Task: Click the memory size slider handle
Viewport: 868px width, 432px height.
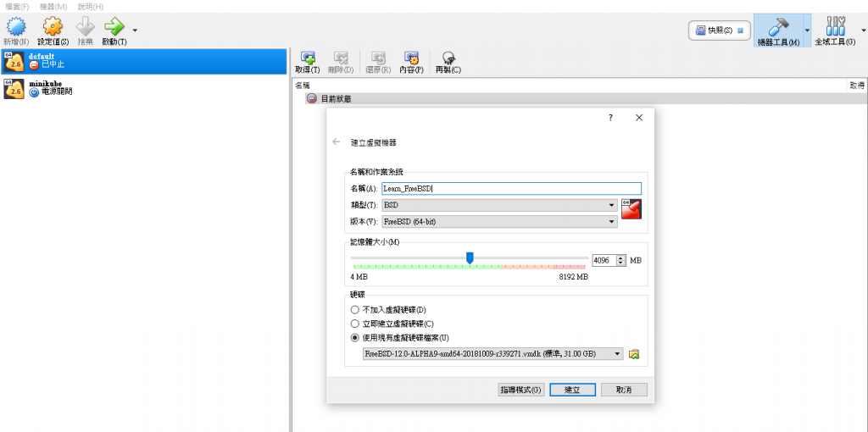Action: tap(470, 258)
